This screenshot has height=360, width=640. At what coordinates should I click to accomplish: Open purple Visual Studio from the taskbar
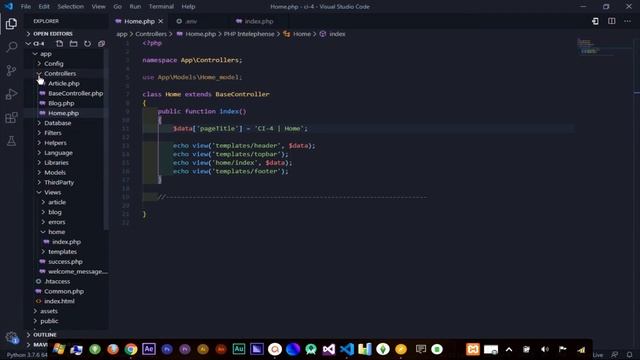329,349
